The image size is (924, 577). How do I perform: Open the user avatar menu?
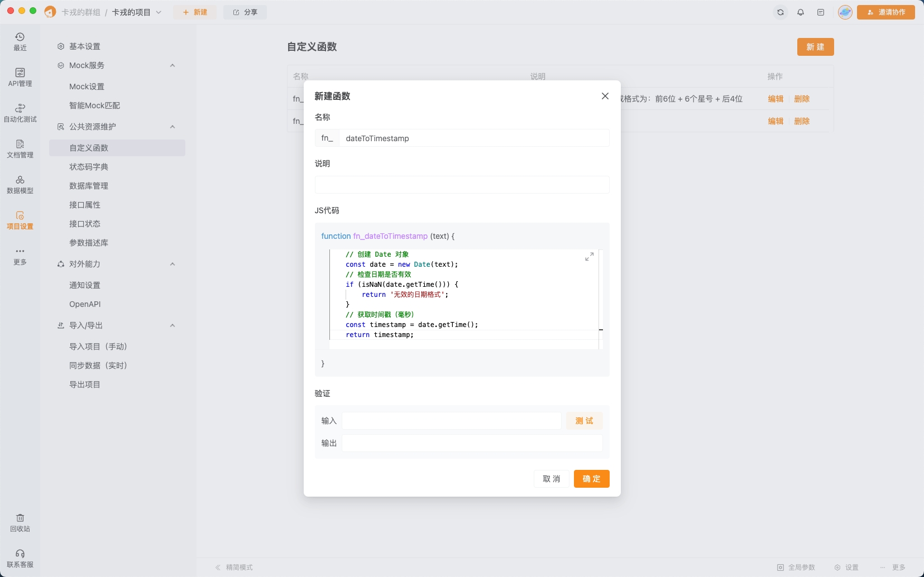845,12
